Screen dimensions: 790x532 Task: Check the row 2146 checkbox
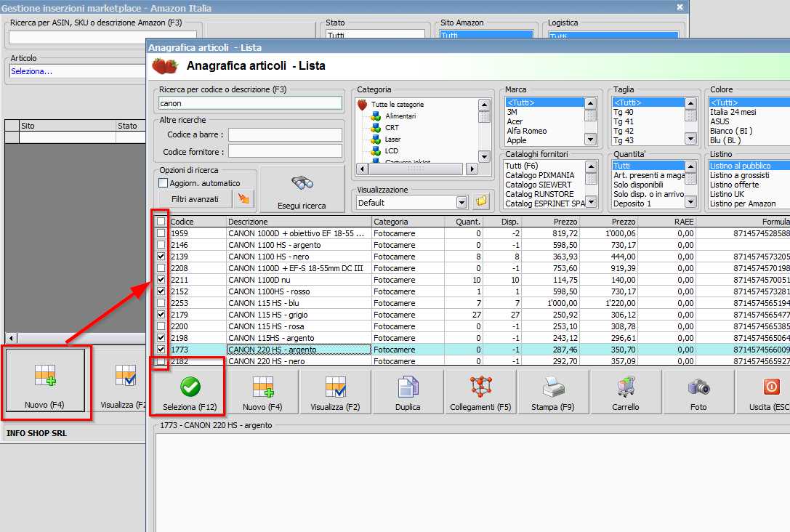(x=161, y=244)
